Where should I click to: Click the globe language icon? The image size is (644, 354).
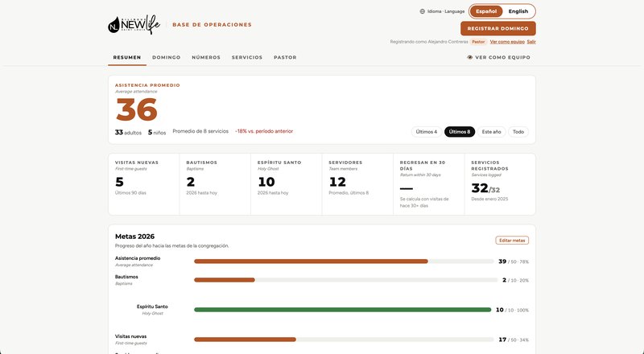(x=422, y=11)
